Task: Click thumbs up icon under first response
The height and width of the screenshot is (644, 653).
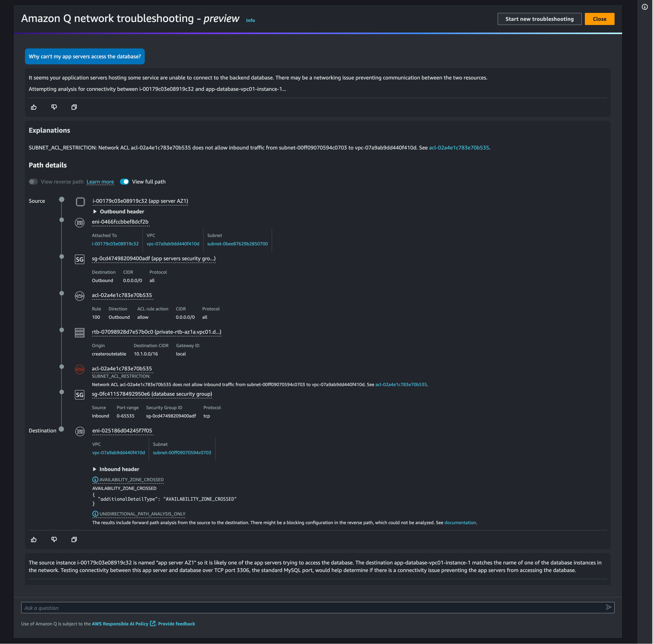Action: pos(34,107)
